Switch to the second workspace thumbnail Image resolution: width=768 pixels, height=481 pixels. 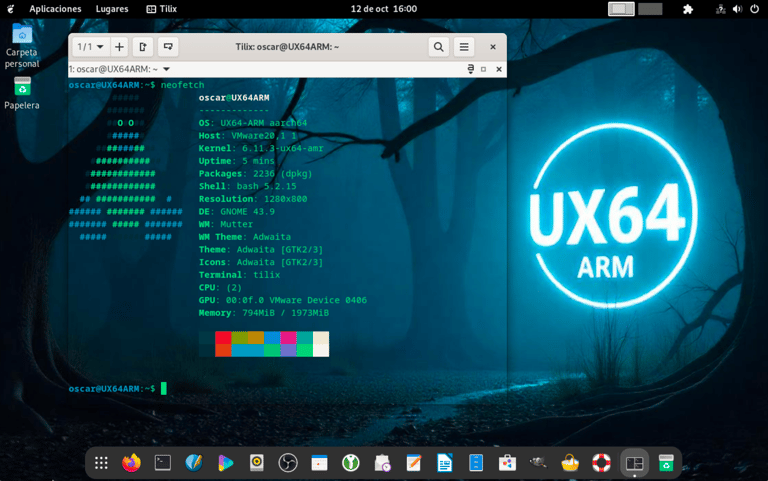click(x=650, y=9)
